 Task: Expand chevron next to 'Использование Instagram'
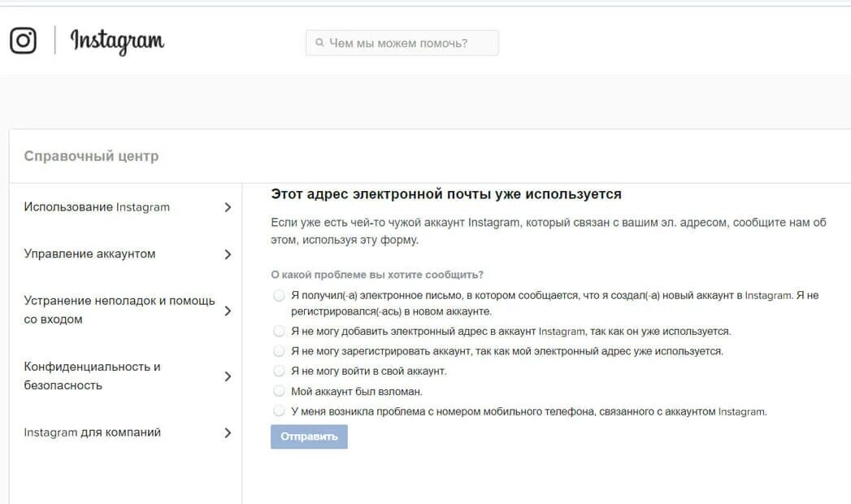click(228, 207)
